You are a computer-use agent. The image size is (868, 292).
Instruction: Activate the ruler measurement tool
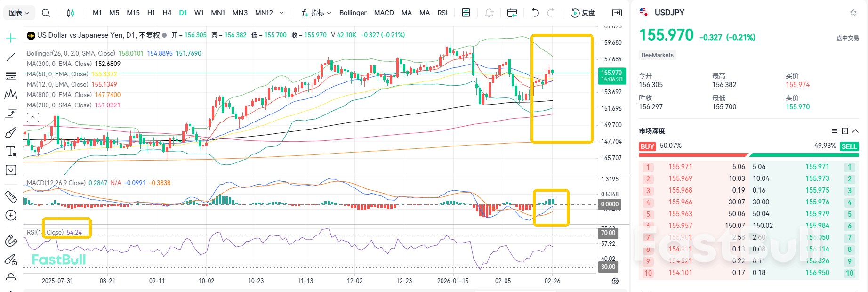pos(10,196)
